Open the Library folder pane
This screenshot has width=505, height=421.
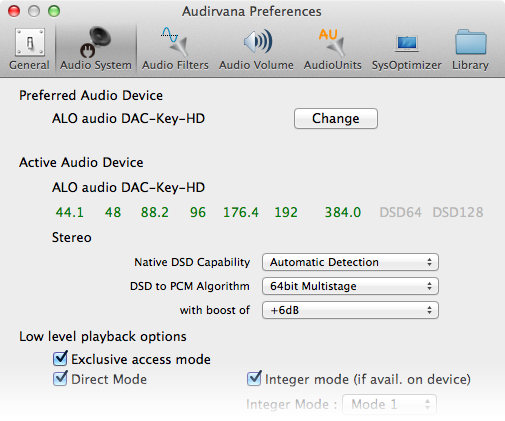click(470, 49)
